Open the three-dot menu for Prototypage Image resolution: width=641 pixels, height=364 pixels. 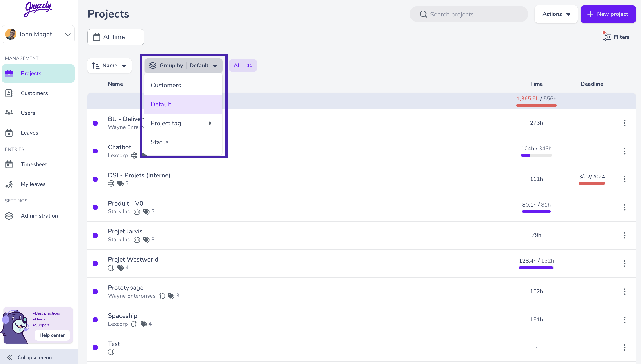pyautogui.click(x=625, y=292)
